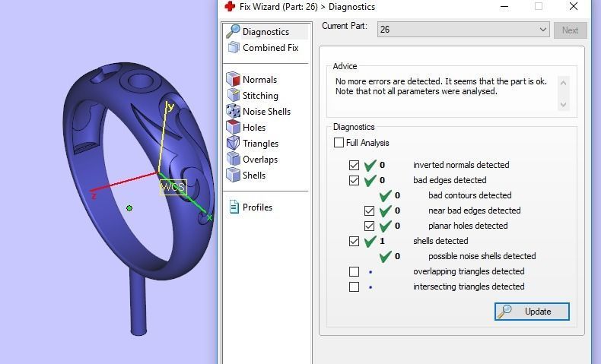Click the Advice box scroll up arrow
The image size is (601, 364).
coord(563,82)
